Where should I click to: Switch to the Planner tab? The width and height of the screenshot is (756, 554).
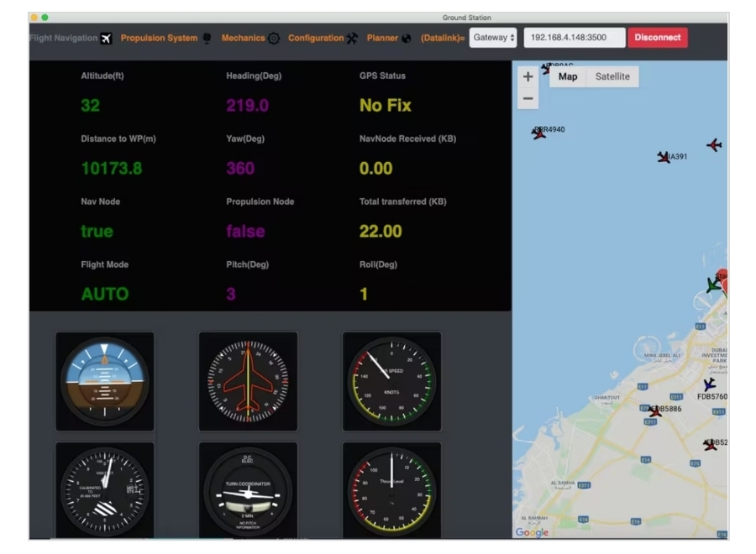pos(382,38)
